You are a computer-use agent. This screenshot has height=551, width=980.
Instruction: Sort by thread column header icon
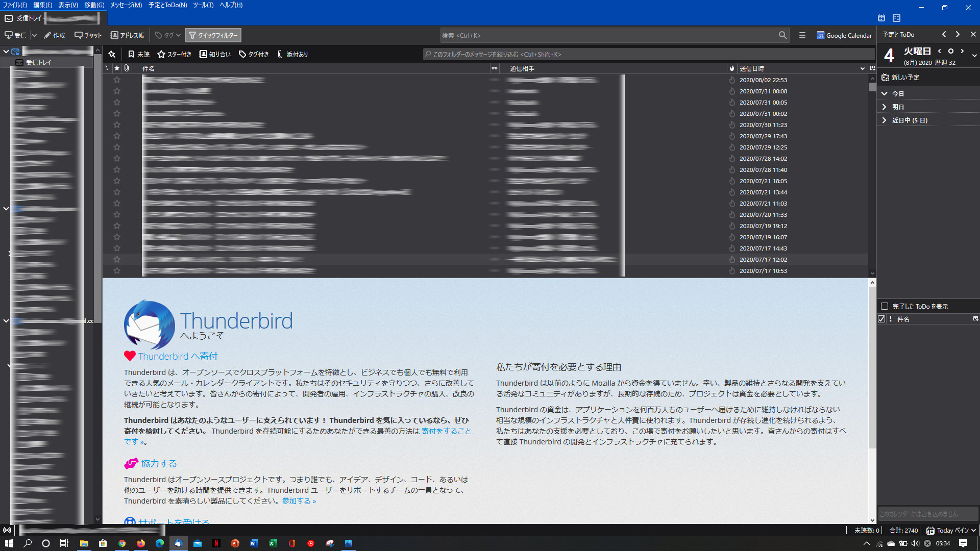tap(107, 68)
